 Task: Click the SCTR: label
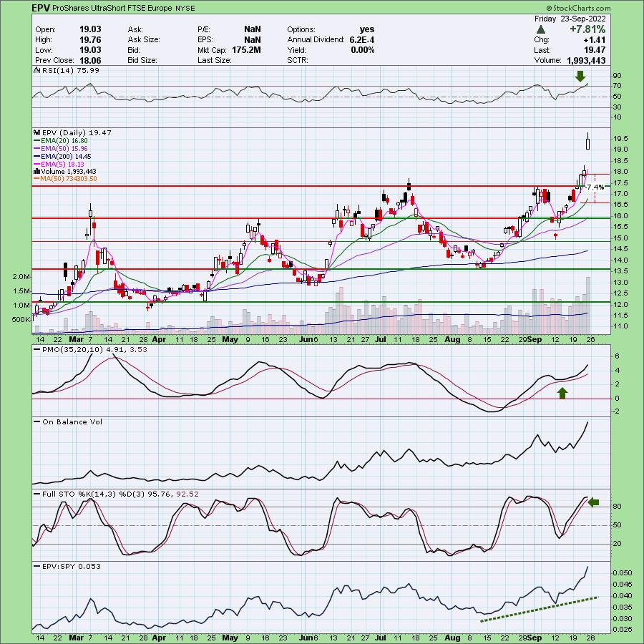(298, 60)
